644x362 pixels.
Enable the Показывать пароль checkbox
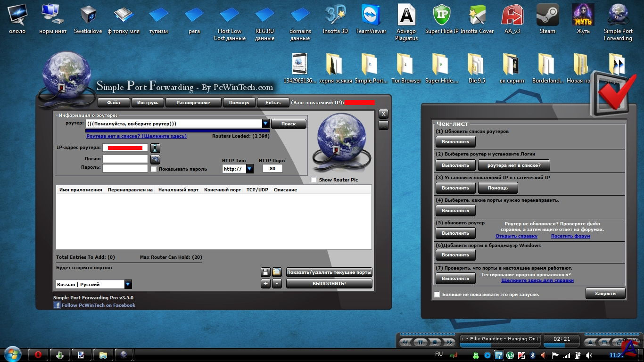pyautogui.click(x=154, y=169)
